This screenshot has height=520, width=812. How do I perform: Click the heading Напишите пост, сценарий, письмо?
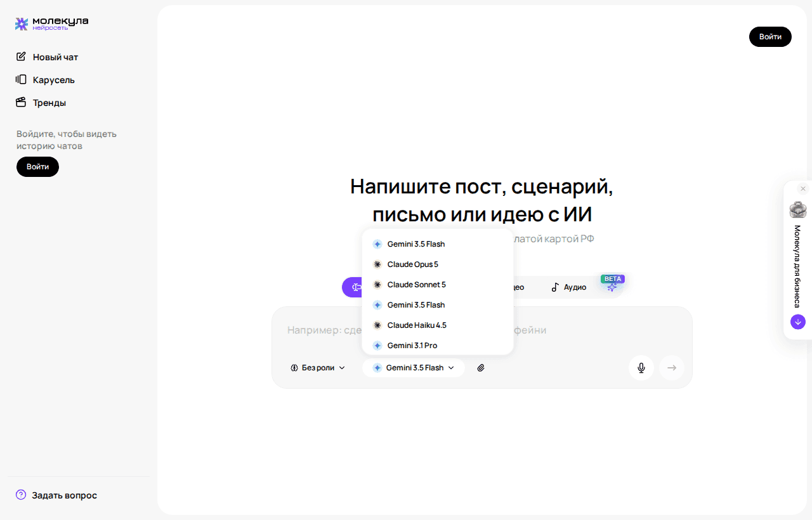pyautogui.click(x=481, y=200)
